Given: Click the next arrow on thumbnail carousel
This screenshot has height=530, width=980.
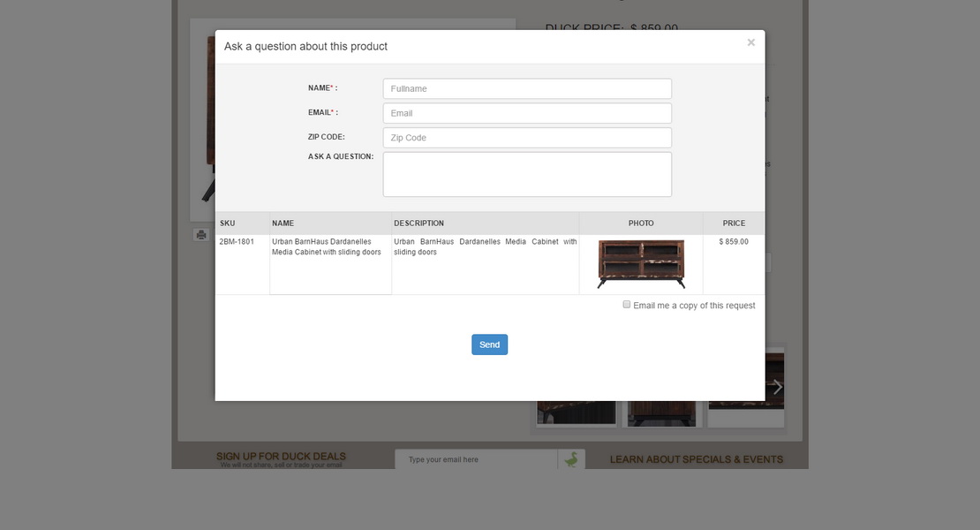Looking at the screenshot, I should point(777,387).
